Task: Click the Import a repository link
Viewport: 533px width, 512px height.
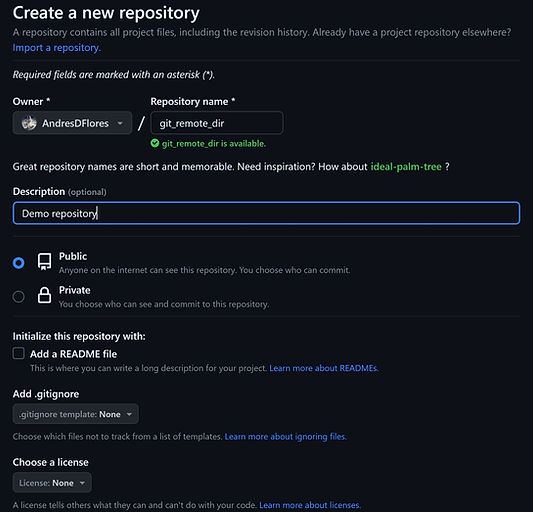Action: (x=57, y=48)
